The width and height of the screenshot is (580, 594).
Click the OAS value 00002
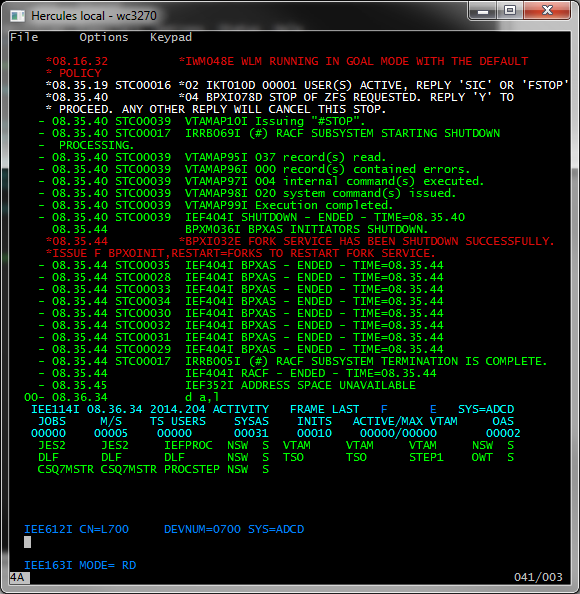tap(503, 433)
